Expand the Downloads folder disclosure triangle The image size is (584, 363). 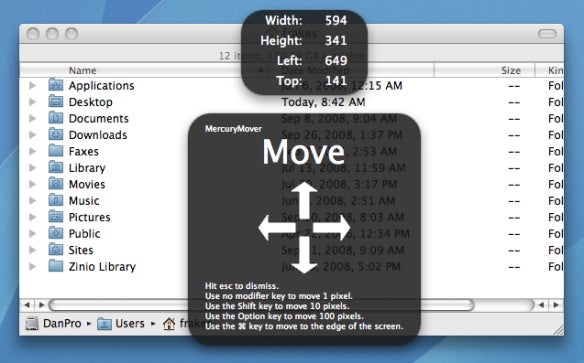(x=33, y=134)
